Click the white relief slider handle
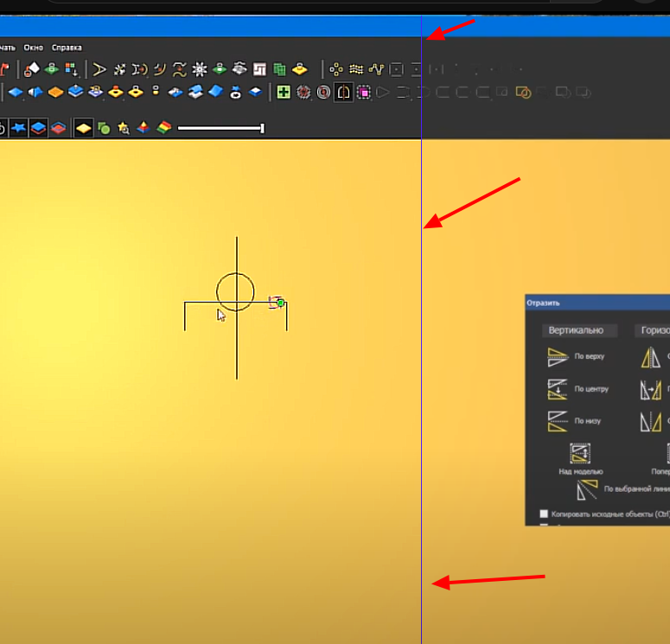The image size is (670, 644). pos(262,128)
